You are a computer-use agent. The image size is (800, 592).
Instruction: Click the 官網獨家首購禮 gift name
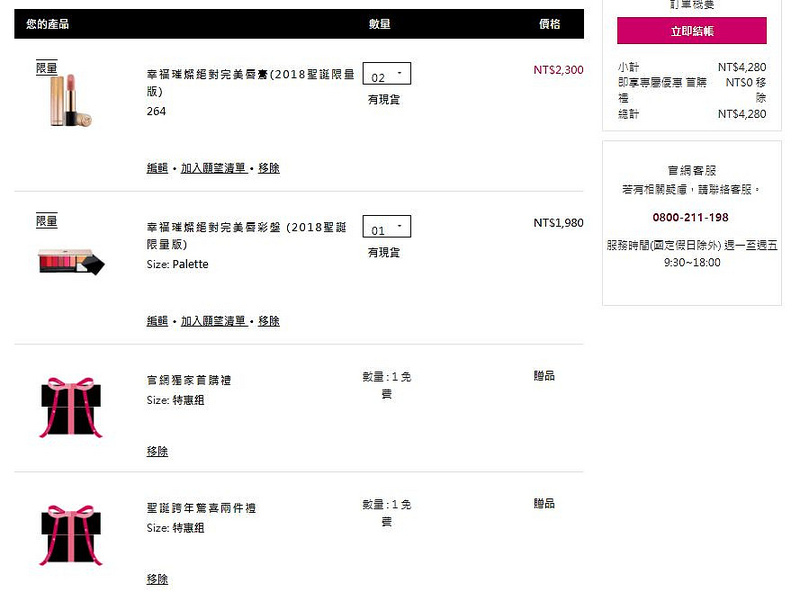point(189,380)
